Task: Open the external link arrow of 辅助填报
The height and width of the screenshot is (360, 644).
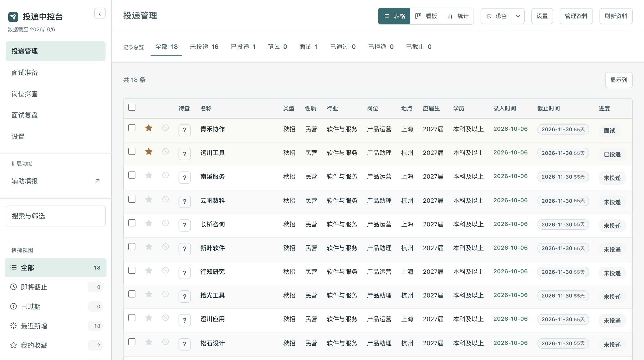Action: (98, 181)
